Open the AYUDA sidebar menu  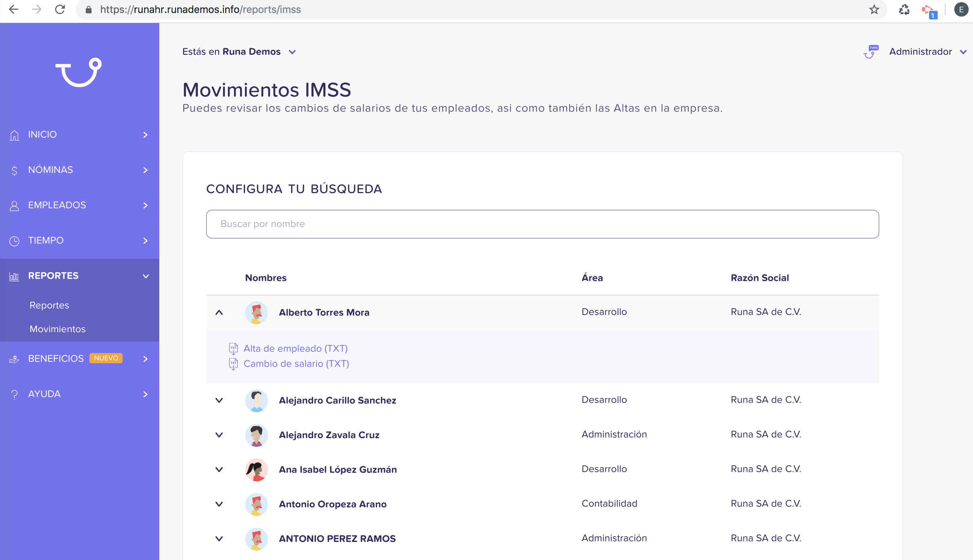pyautogui.click(x=80, y=394)
